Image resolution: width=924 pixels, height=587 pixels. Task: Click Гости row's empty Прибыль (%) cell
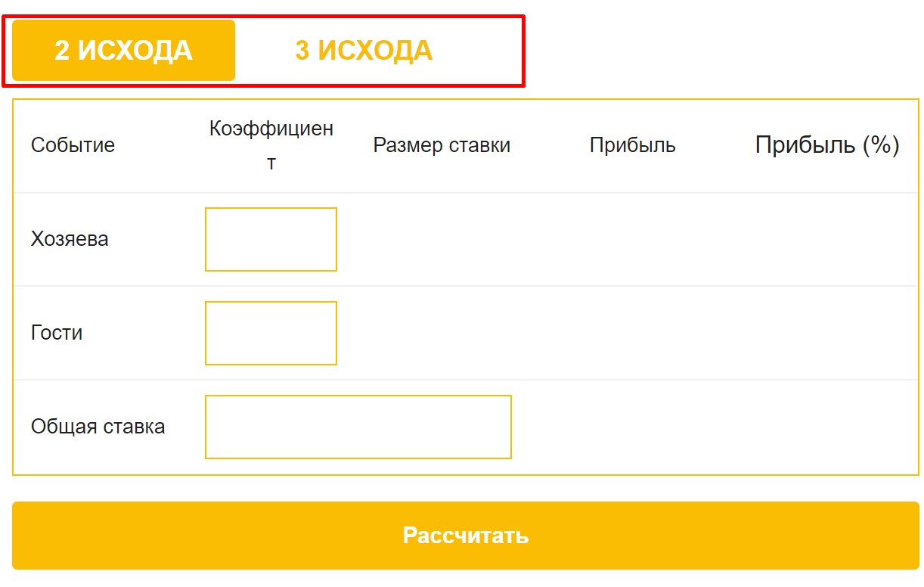click(826, 333)
